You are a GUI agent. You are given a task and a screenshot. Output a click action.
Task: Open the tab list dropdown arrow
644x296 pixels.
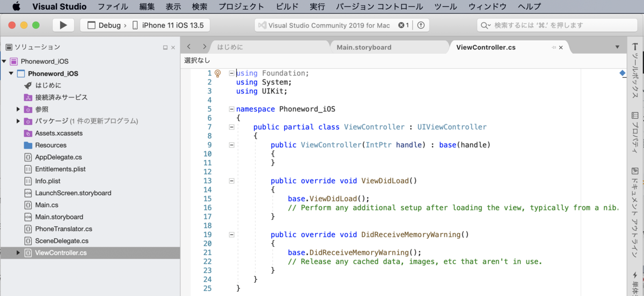point(617,47)
